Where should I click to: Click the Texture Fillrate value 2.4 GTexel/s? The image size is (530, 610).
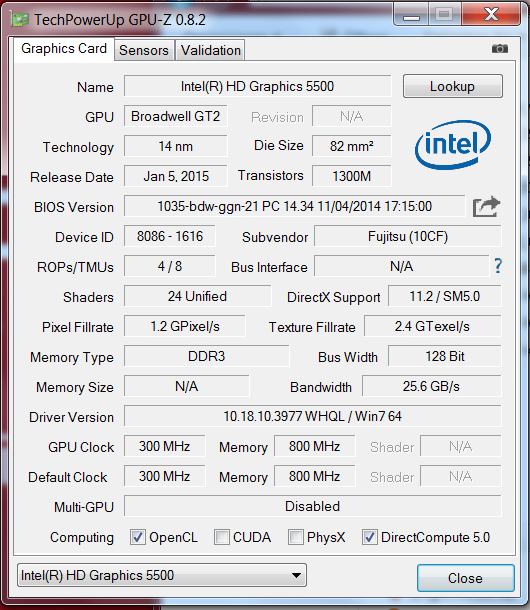(x=433, y=326)
